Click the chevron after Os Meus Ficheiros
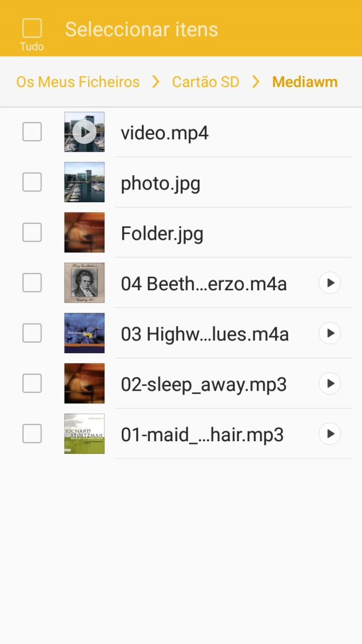 [x=156, y=82]
